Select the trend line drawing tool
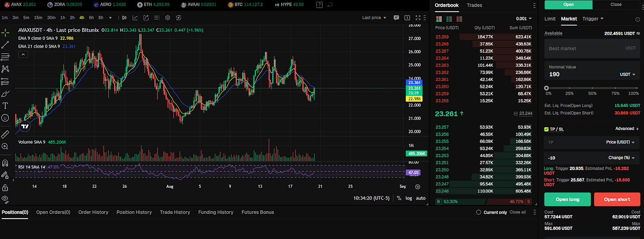This screenshot has width=644, height=239. coord(5,45)
